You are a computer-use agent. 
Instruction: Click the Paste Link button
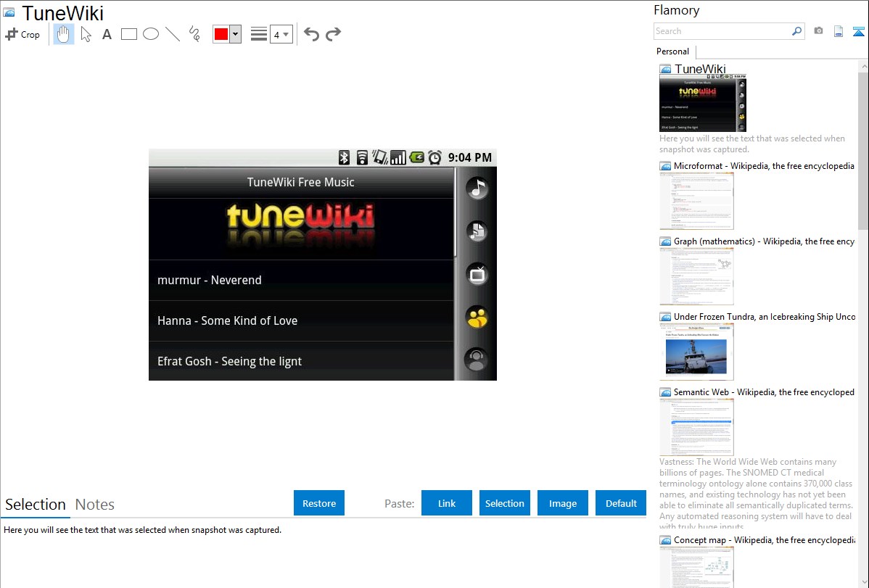click(x=447, y=503)
